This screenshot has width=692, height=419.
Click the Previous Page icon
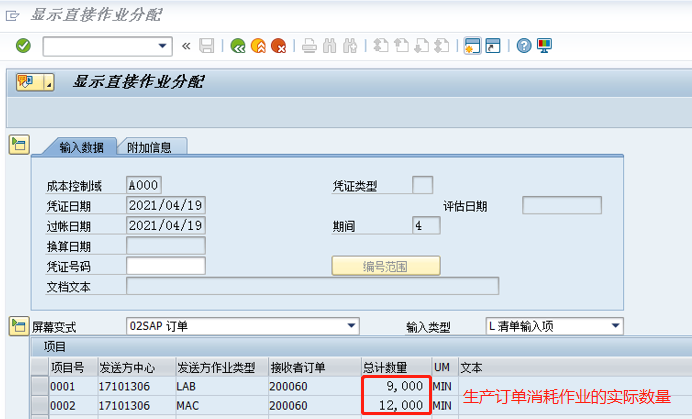[x=401, y=45]
